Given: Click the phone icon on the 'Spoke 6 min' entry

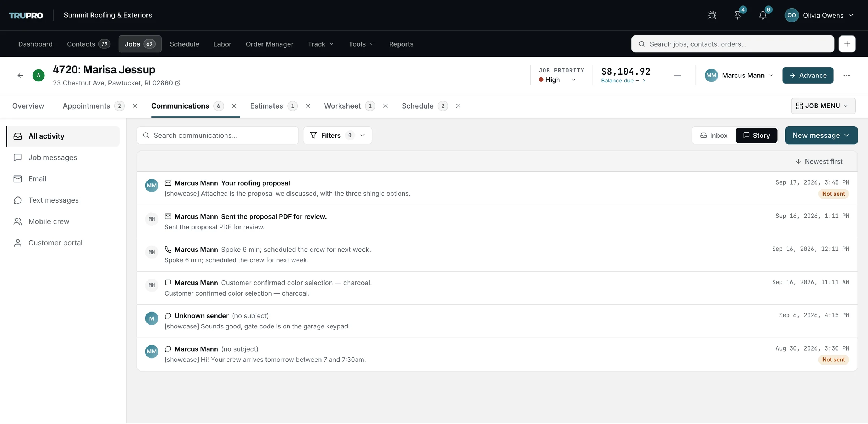Looking at the screenshot, I should click(168, 250).
